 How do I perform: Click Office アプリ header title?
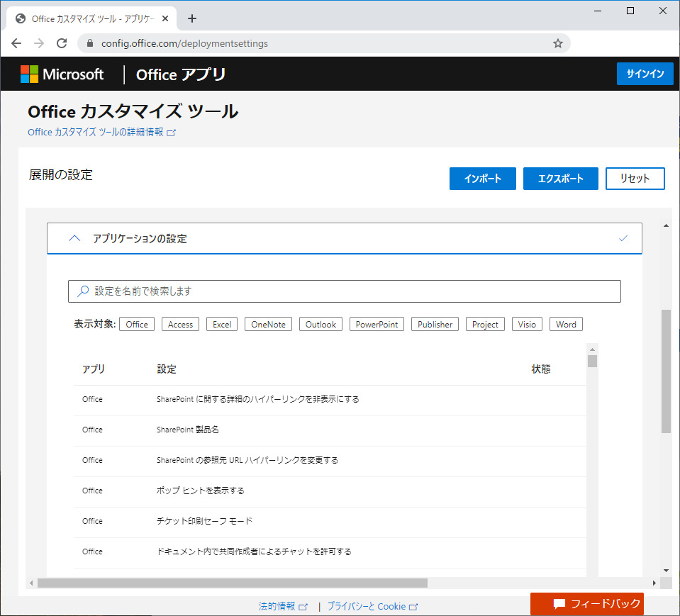[x=181, y=74]
